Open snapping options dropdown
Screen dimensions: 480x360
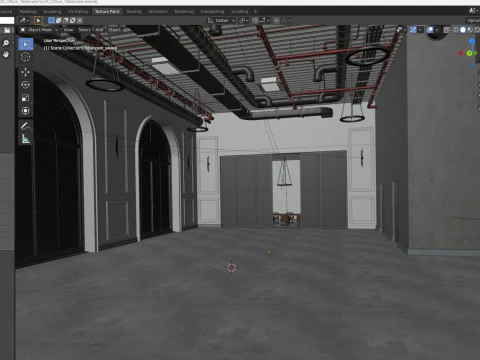pos(264,21)
